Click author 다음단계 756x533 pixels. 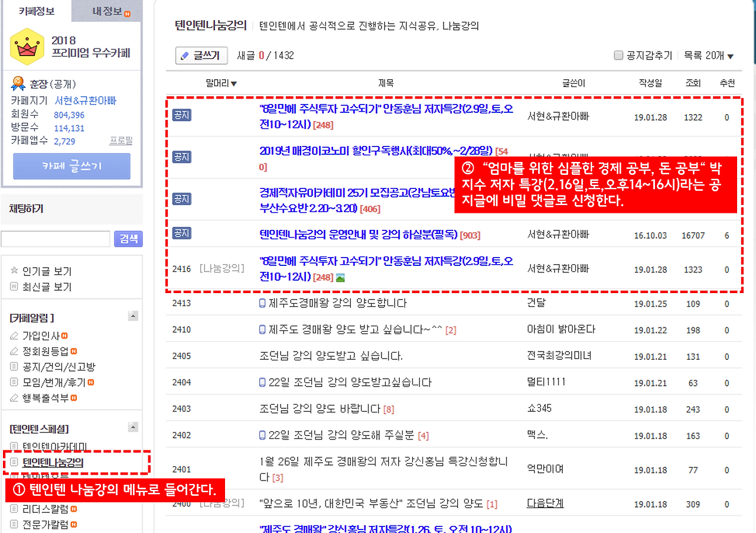545,503
